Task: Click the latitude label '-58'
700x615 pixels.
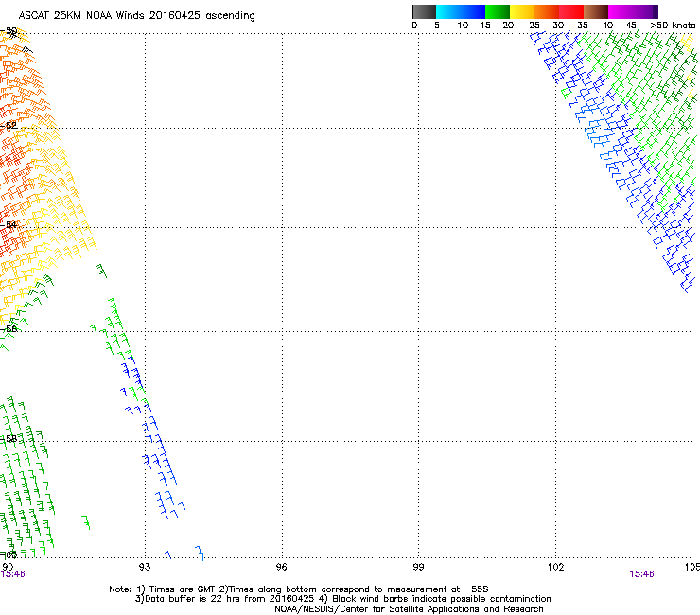Action: 9,439
